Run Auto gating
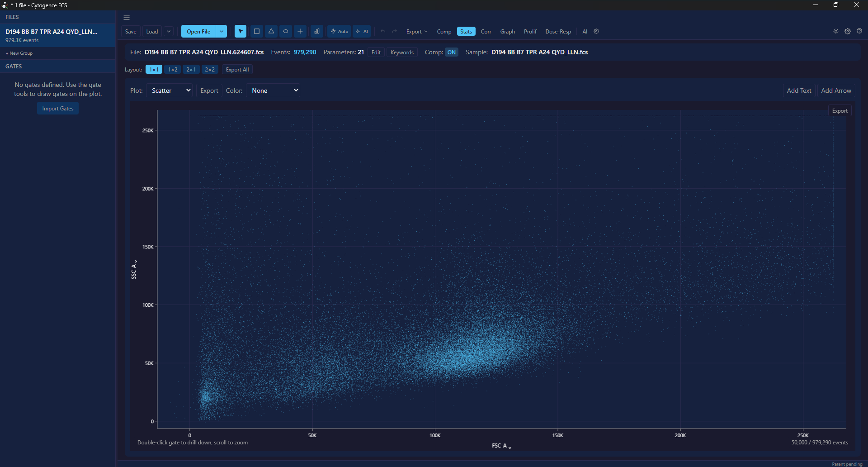Screen dimensions: 868x467 [339, 31]
